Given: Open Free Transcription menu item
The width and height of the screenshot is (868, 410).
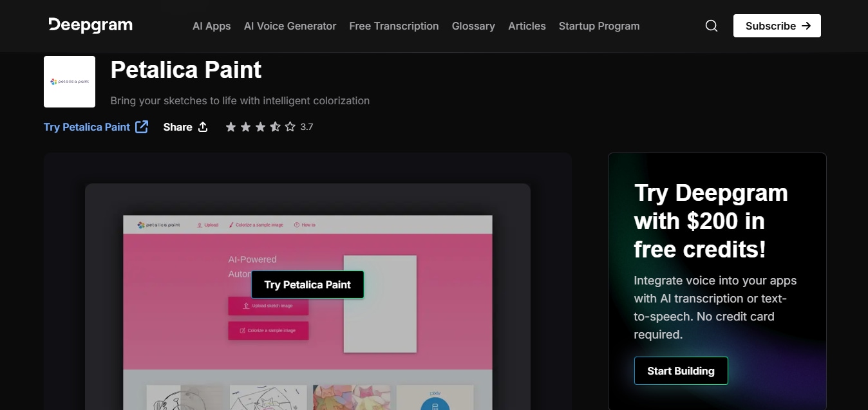Looking at the screenshot, I should click(x=394, y=26).
